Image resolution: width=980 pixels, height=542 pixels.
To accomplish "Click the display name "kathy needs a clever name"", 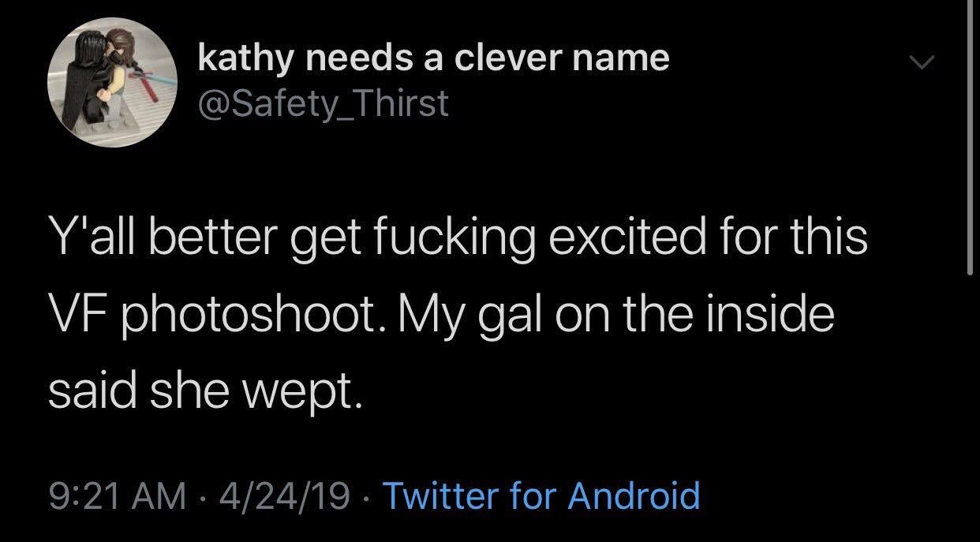I will (432, 58).
